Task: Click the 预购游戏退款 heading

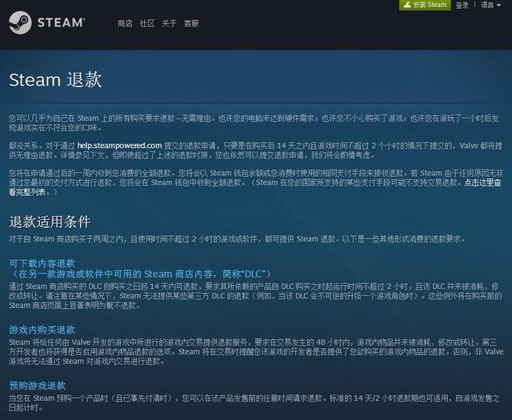Action: [x=38, y=386]
